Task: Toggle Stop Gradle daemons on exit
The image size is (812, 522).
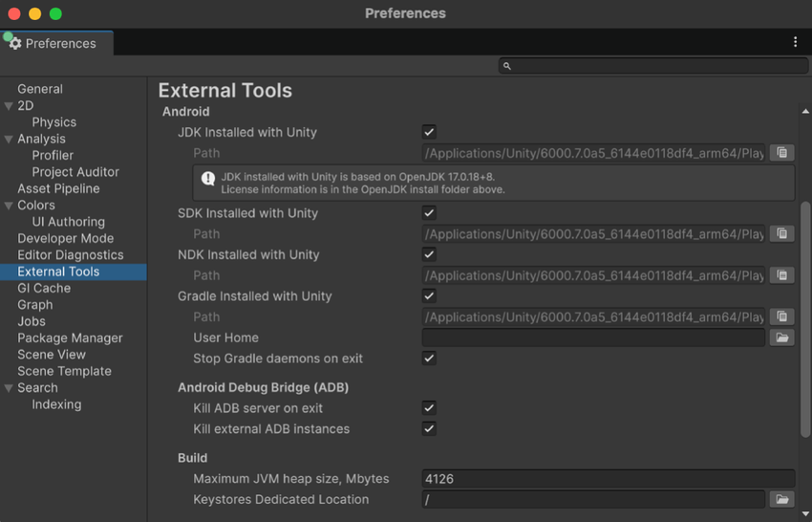Action: [429, 358]
